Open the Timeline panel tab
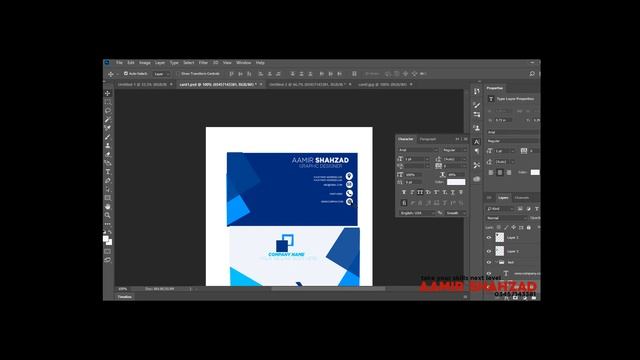640x360 pixels. (124, 297)
